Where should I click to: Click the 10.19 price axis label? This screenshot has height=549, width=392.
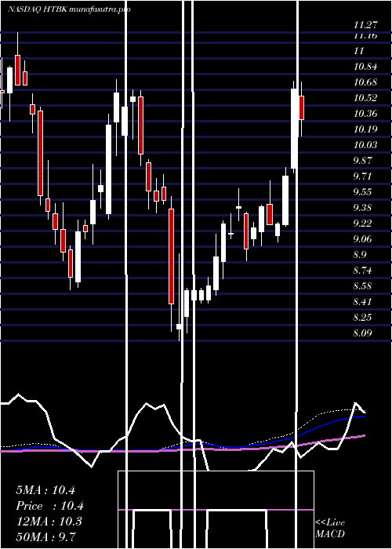(x=365, y=129)
